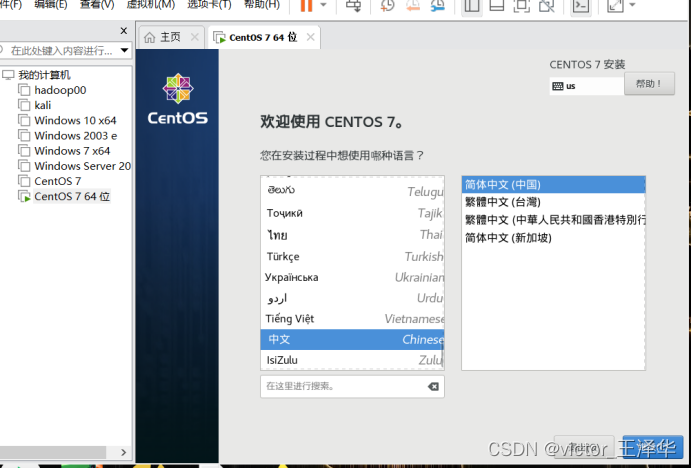
Task: Clear the language search box
Action: 433,386
